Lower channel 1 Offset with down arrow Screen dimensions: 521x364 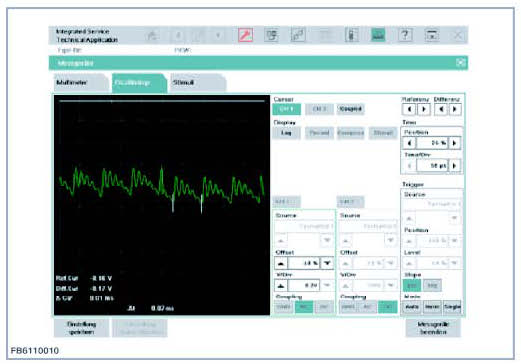(x=327, y=263)
